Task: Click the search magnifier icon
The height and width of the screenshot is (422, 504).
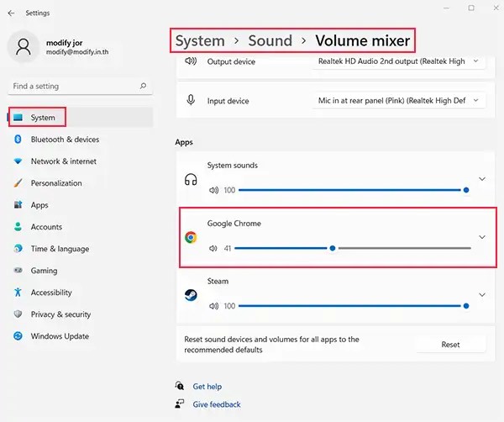Action: tap(143, 86)
